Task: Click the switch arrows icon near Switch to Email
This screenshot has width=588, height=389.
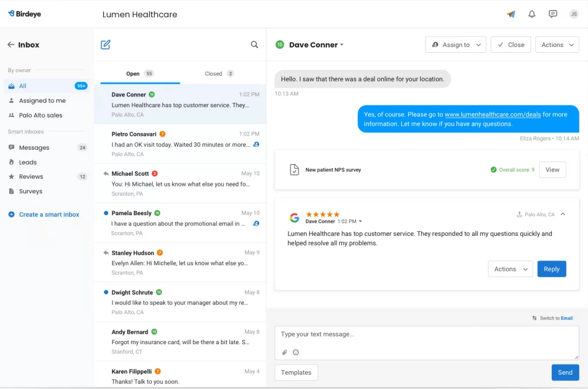Action: 535,318
